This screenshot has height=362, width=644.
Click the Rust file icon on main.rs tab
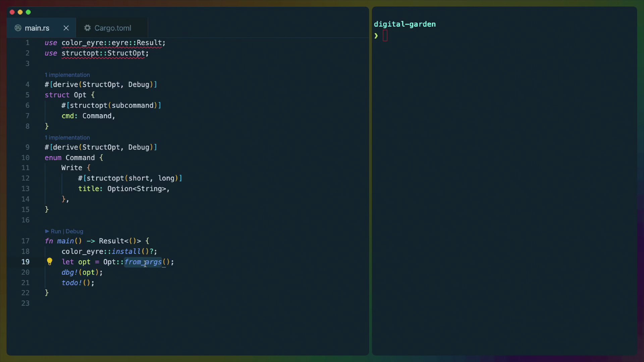pyautogui.click(x=18, y=28)
